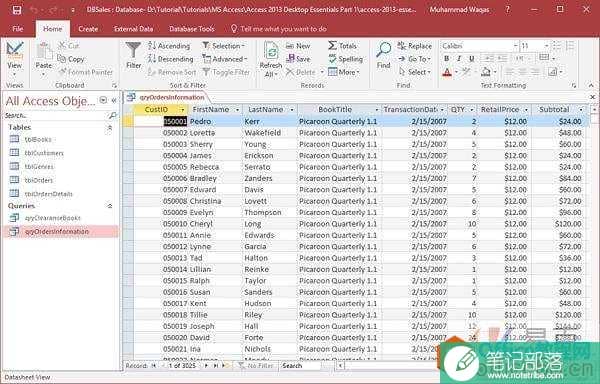Open the More records dropdown
Image resolution: width=600 pixels, height=384 pixels.
click(x=344, y=72)
